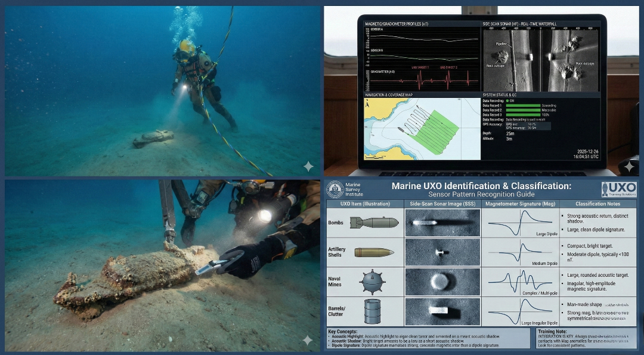Open the Bombs side-scan sonar image
This screenshot has width=644, height=355.
click(442, 223)
